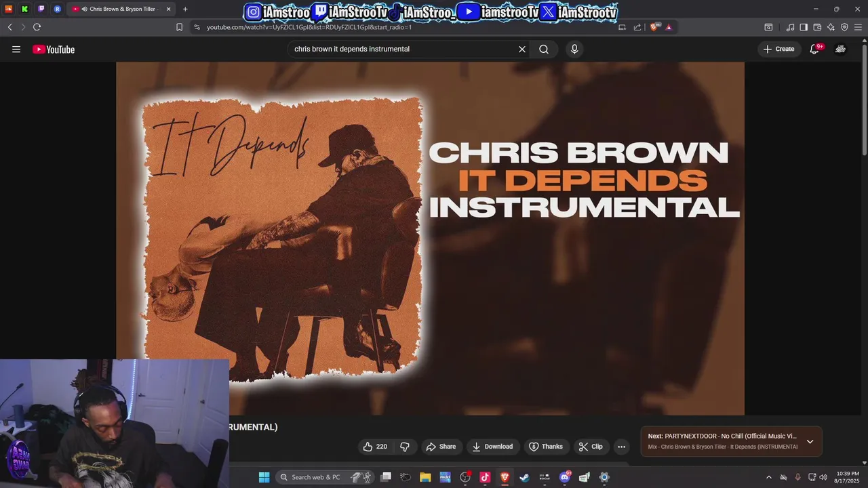Open the YouTube guide hamburger menu

click(16, 49)
